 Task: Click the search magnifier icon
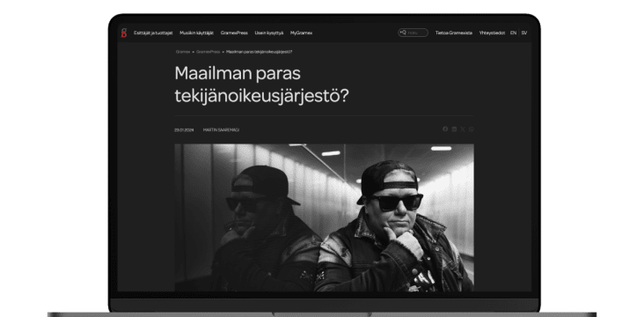tap(403, 33)
